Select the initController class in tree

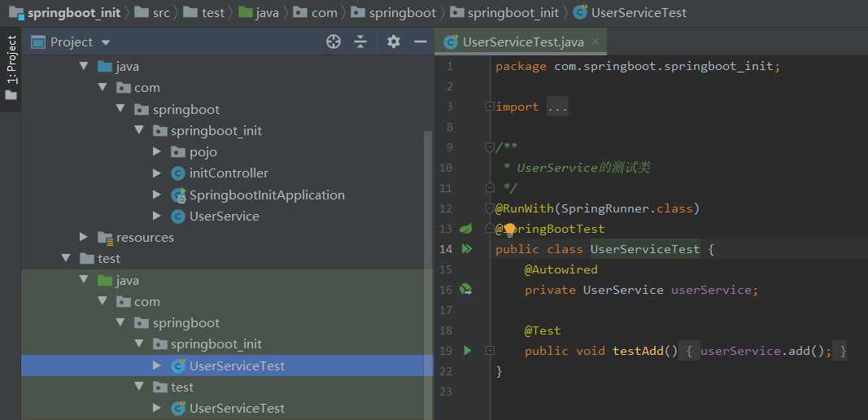click(x=229, y=173)
